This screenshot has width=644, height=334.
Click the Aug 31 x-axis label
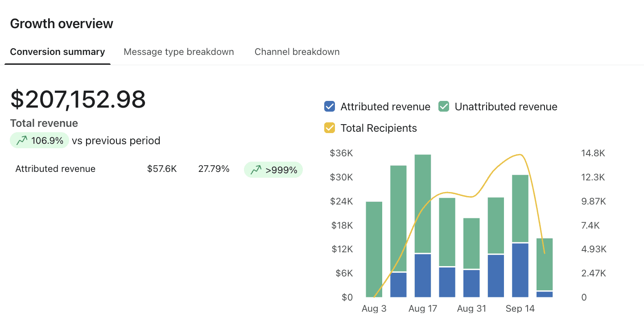[x=471, y=309]
